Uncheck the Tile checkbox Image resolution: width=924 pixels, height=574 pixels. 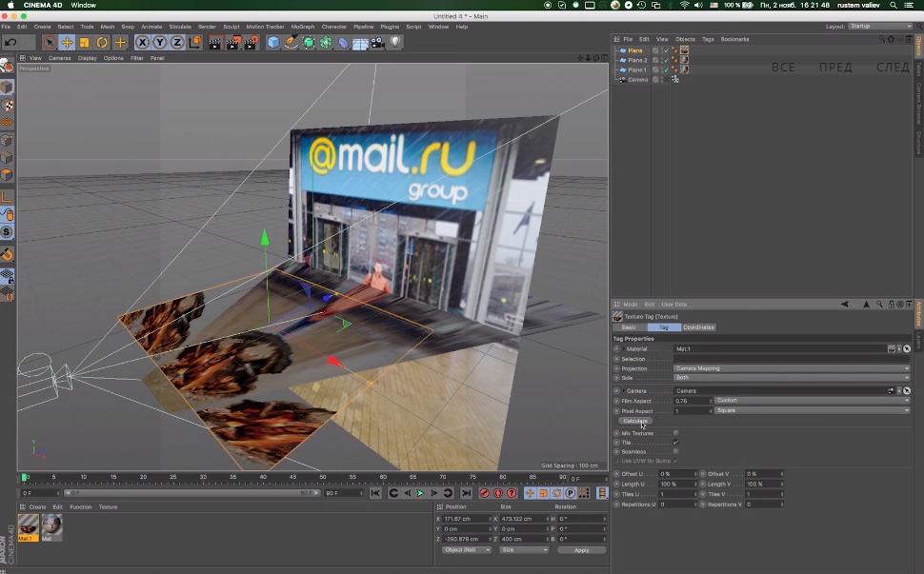676,443
